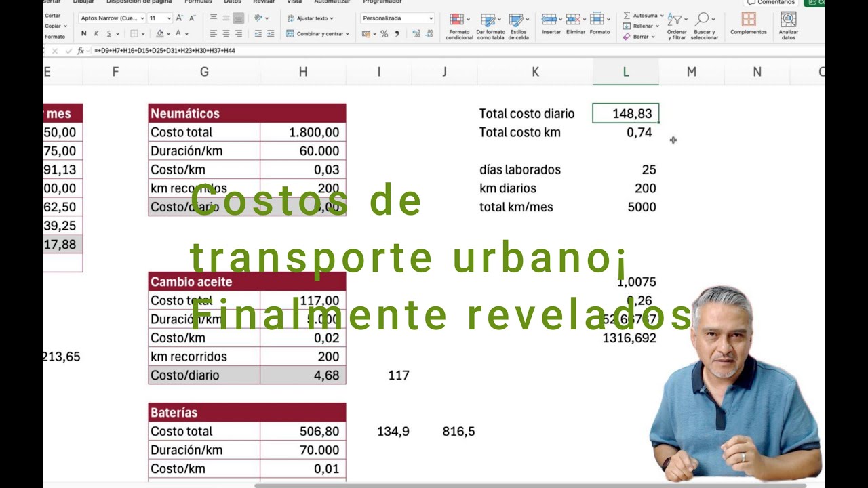Open the Rellenar menu
The height and width of the screenshot is (488, 868).
(x=642, y=26)
